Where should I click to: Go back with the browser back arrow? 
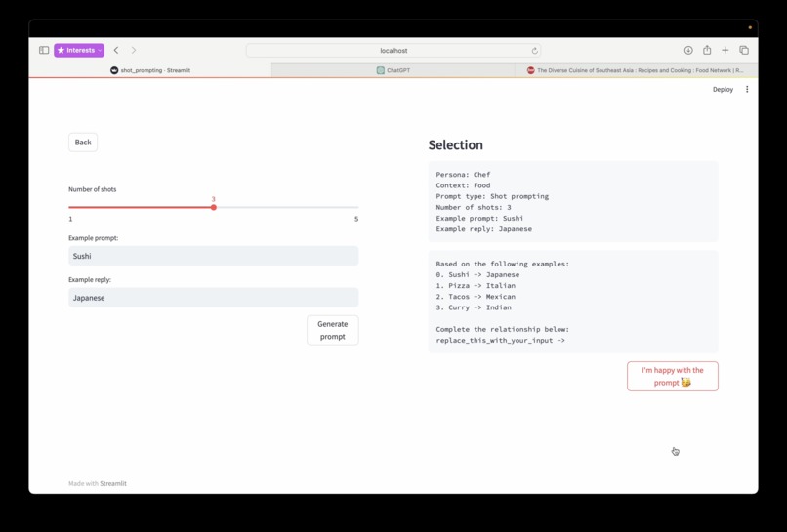(116, 50)
